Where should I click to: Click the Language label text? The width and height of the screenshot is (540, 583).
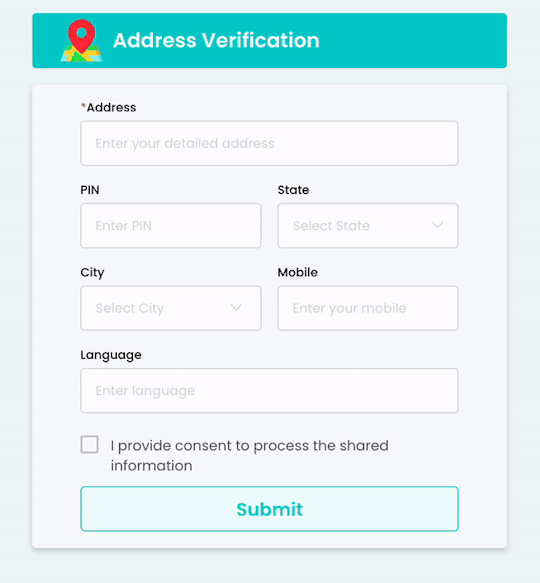point(111,355)
